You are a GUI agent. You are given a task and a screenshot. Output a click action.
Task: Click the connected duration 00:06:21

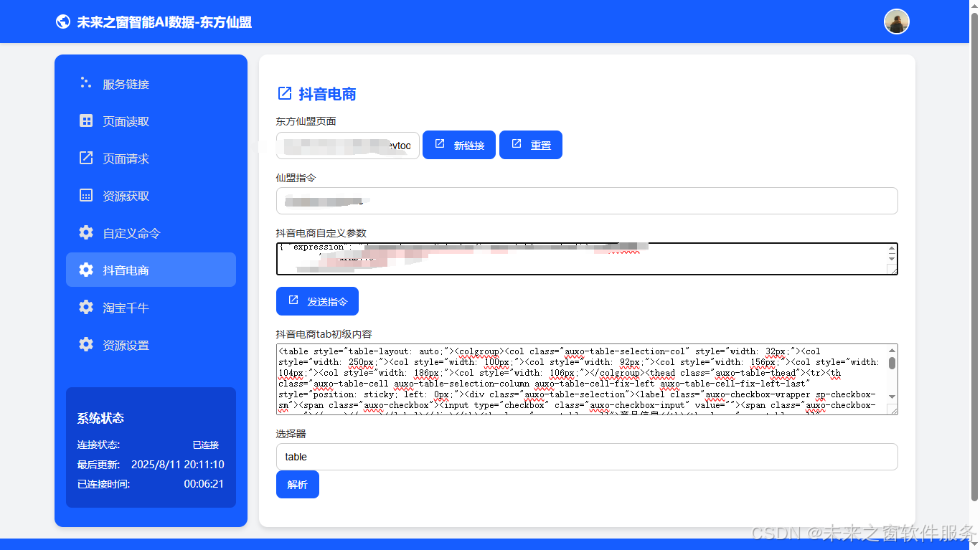click(x=204, y=484)
